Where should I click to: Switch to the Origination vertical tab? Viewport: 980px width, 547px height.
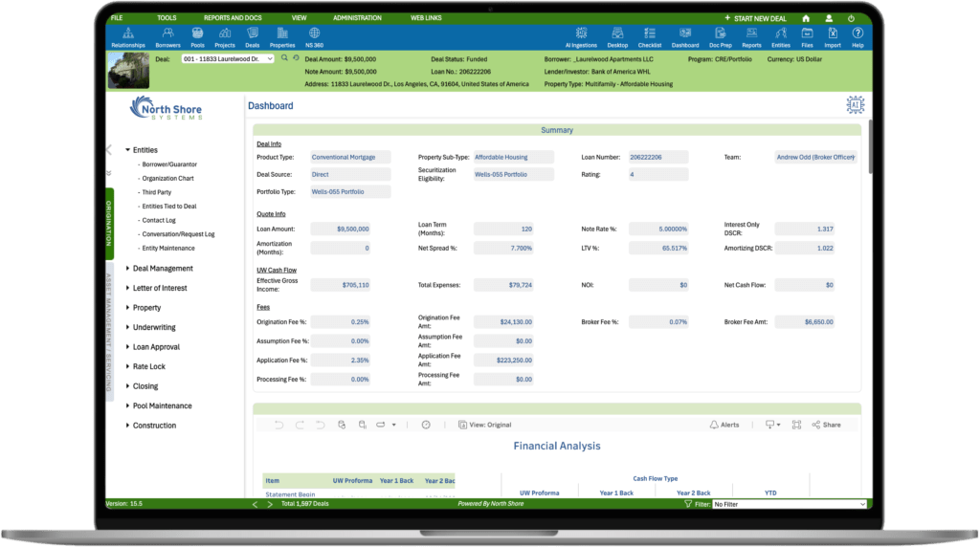point(109,223)
